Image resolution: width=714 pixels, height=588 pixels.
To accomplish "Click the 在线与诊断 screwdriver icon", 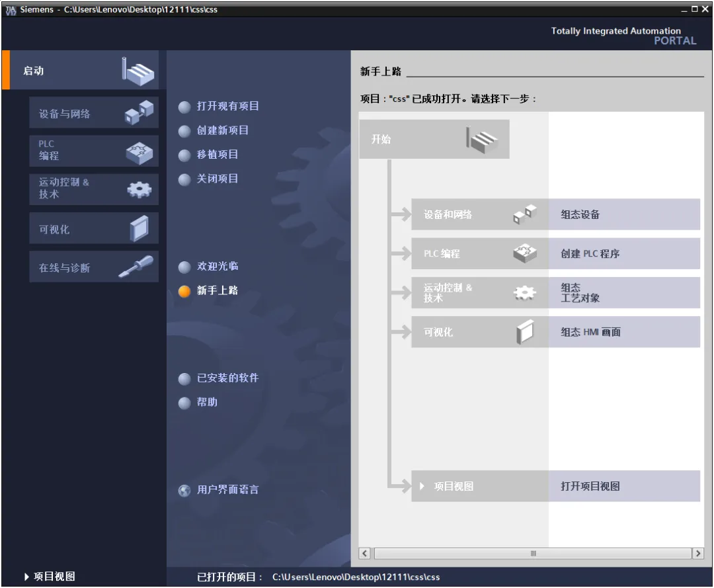I will click(136, 267).
